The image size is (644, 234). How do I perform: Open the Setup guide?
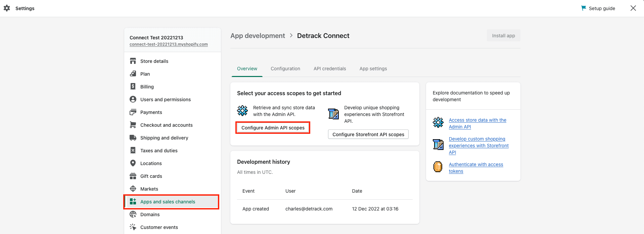(598, 8)
